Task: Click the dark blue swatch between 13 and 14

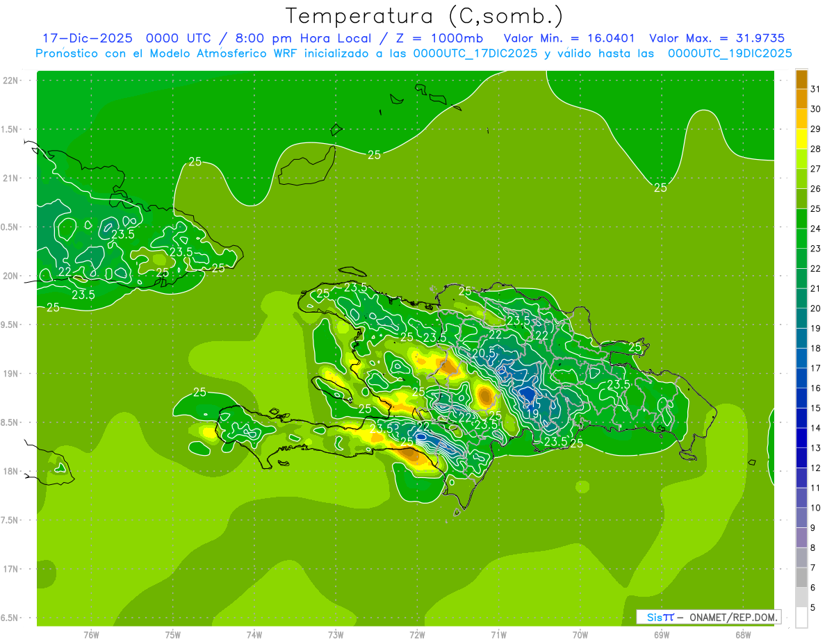Action: (801, 438)
